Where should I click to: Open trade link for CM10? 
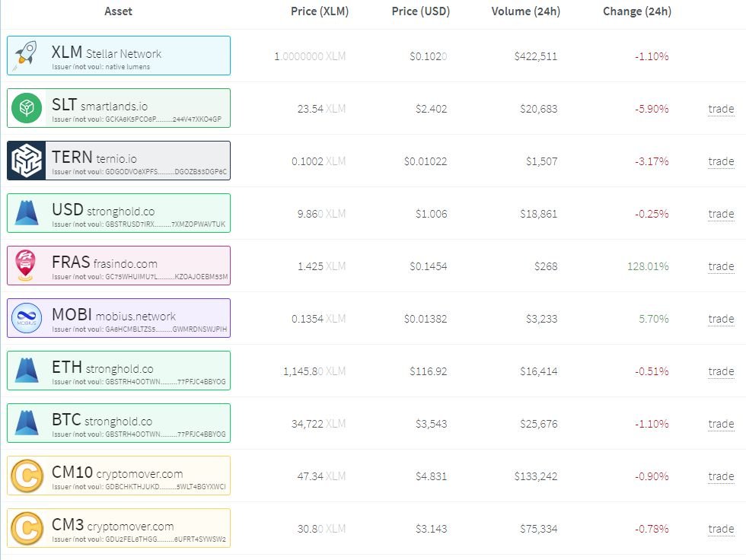(721, 477)
